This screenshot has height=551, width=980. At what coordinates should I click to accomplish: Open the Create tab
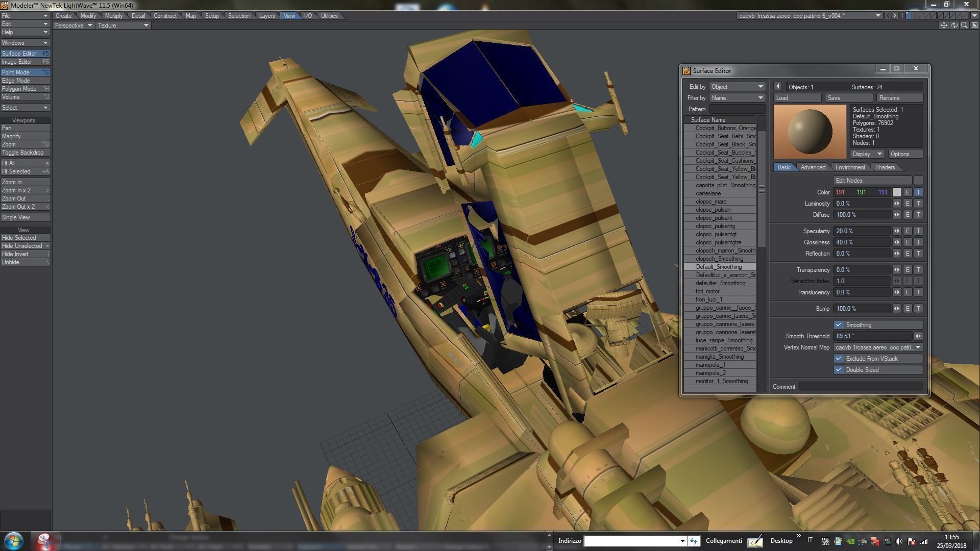click(x=64, y=16)
